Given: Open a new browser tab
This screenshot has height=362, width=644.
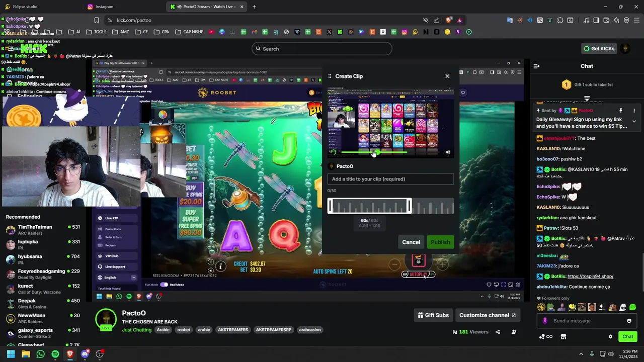Looking at the screenshot, I should [254, 7].
